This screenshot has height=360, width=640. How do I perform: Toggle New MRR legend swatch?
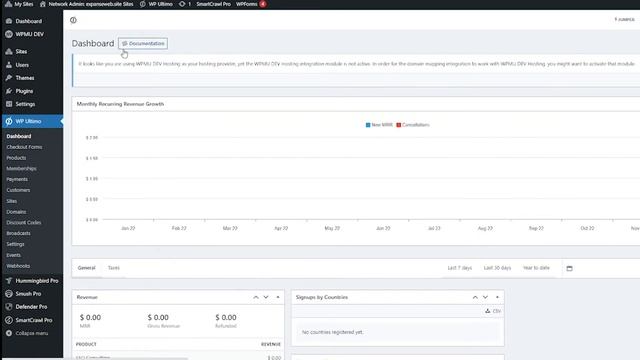point(368,125)
